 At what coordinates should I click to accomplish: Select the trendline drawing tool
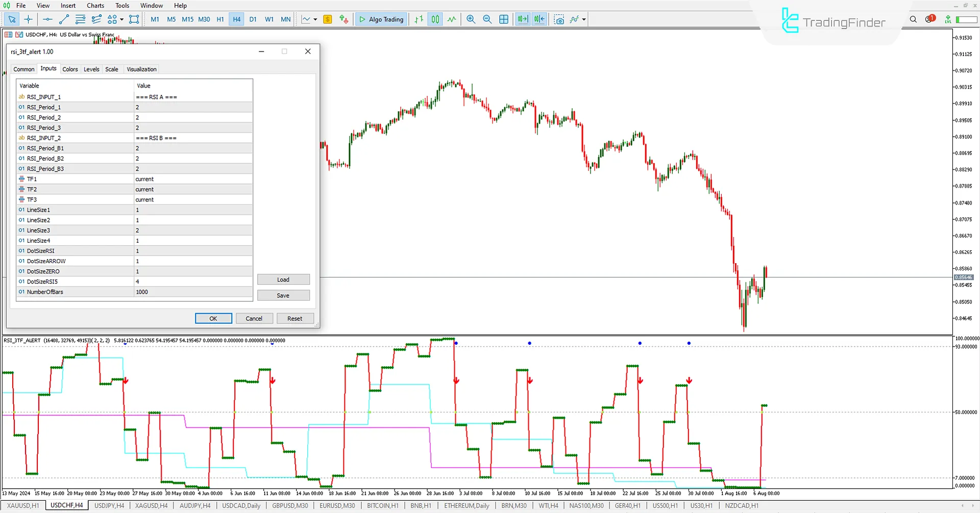(x=64, y=19)
